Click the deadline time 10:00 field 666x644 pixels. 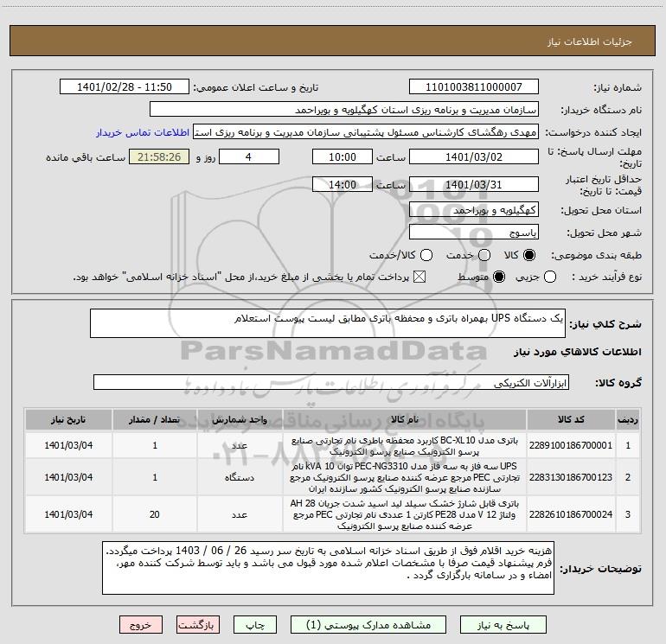[343, 157]
